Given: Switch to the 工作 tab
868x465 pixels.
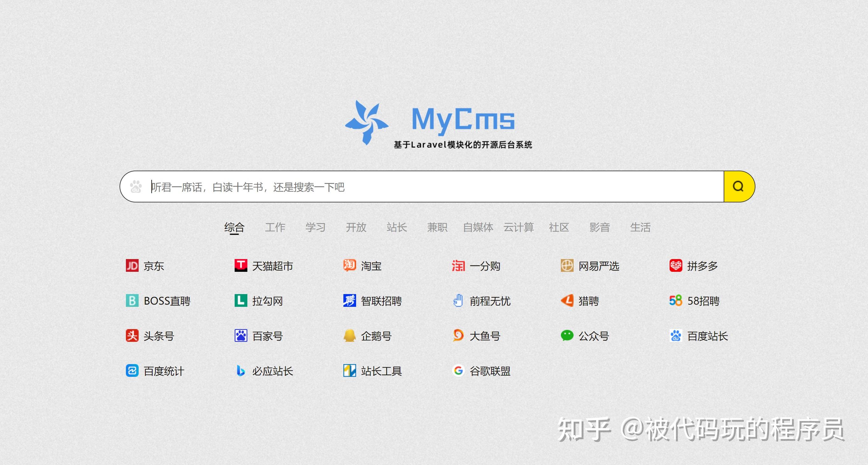Looking at the screenshot, I should (x=275, y=227).
